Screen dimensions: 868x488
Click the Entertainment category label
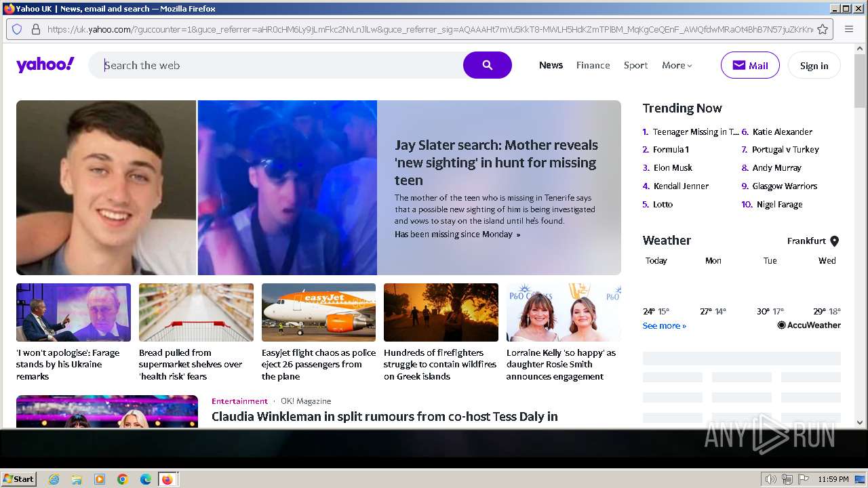[239, 401]
